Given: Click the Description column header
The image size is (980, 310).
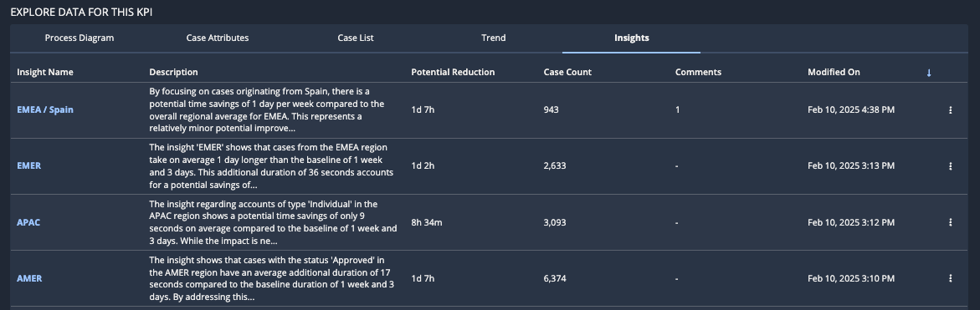Looking at the screenshot, I should pos(174,73).
